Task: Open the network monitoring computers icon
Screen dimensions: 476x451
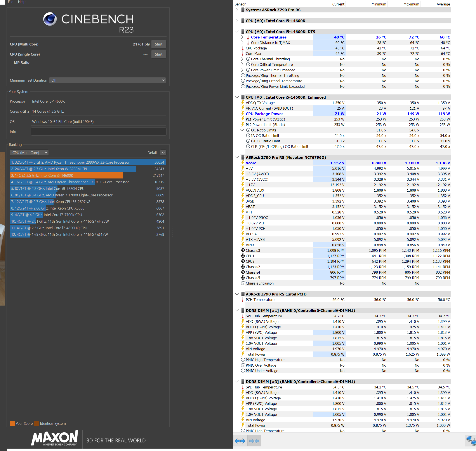Action: [470, 441]
